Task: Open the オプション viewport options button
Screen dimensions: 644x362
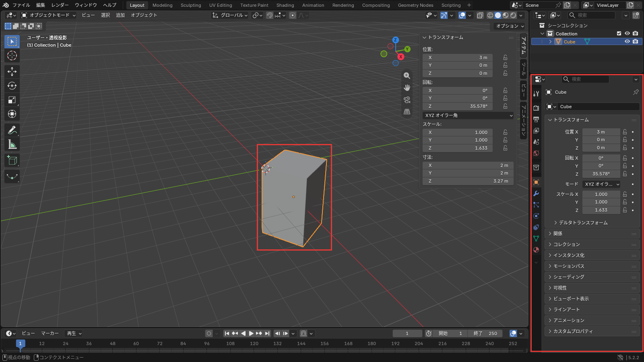Action: pos(509,26)
